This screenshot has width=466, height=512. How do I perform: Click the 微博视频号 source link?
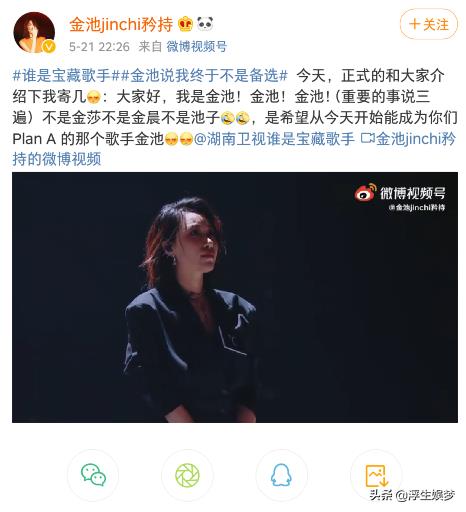[x=197, y=47]
